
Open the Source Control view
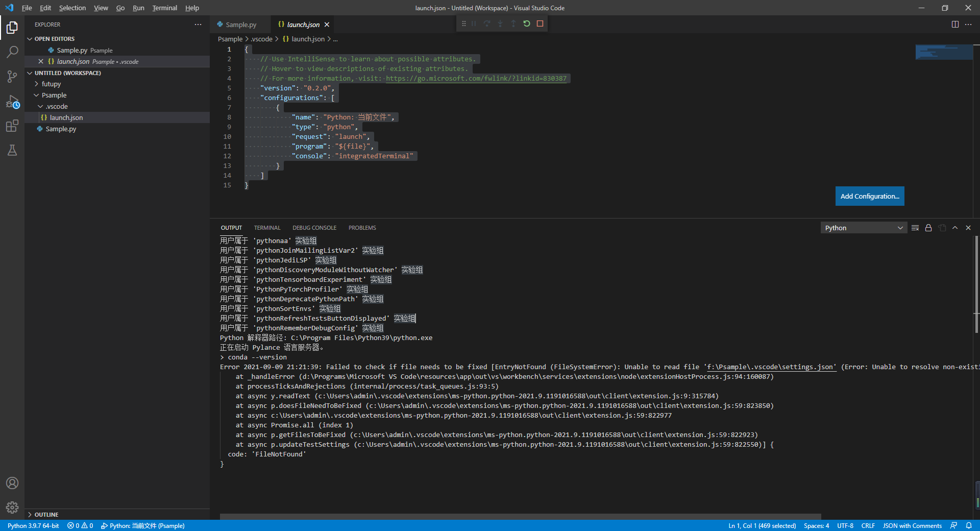12,77
